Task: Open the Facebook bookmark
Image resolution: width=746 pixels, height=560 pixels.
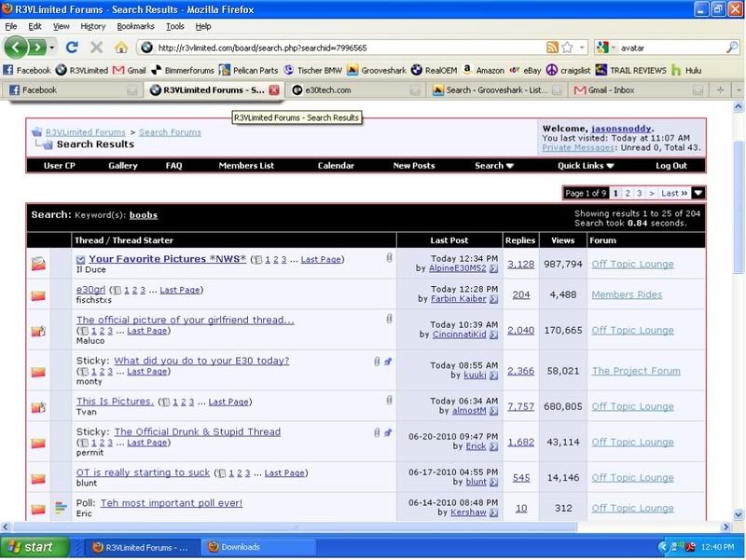Action: [x=27, y=71]
